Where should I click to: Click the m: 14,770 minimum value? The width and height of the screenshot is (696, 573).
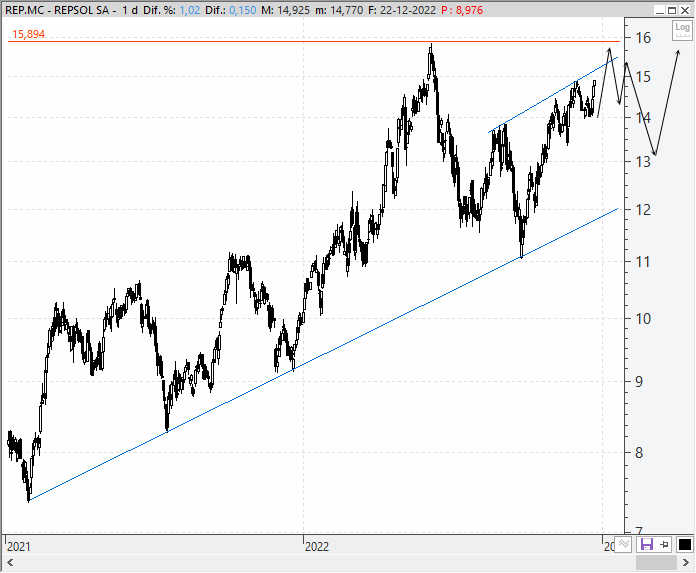click(339, 10)
